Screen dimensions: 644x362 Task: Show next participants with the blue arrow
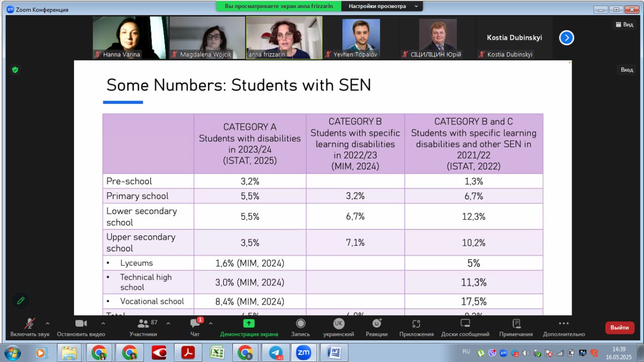tap(567, 38)
